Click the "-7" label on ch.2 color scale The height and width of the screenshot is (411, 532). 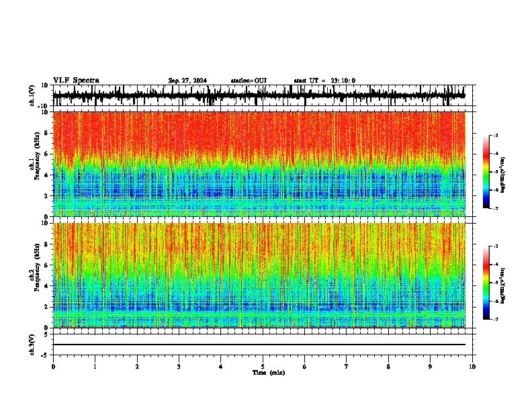tap(496, 320)
